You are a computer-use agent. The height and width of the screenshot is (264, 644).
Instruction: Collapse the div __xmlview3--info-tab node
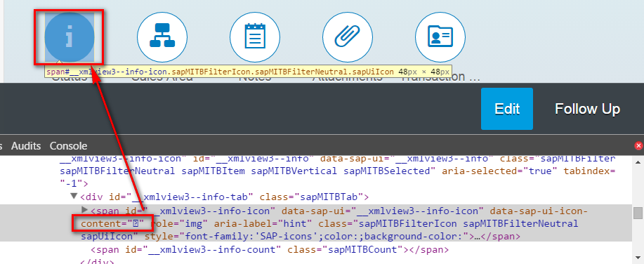(74, 197)
